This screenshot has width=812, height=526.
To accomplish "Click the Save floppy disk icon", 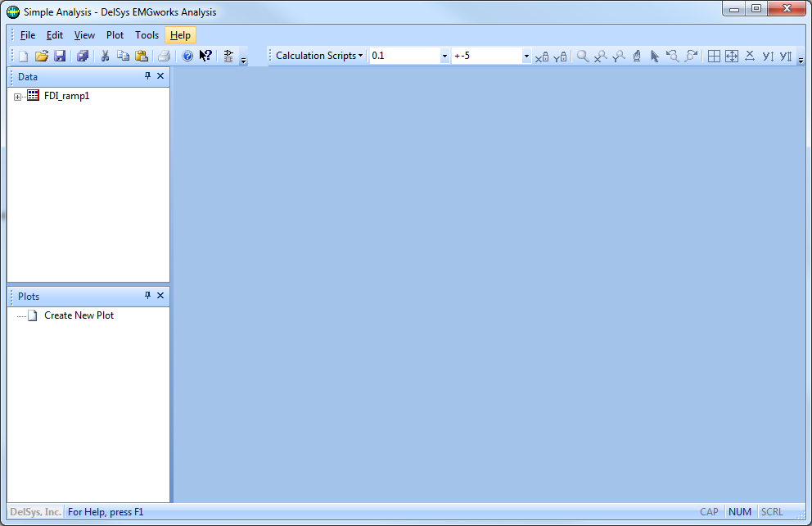I will (60, 57).
